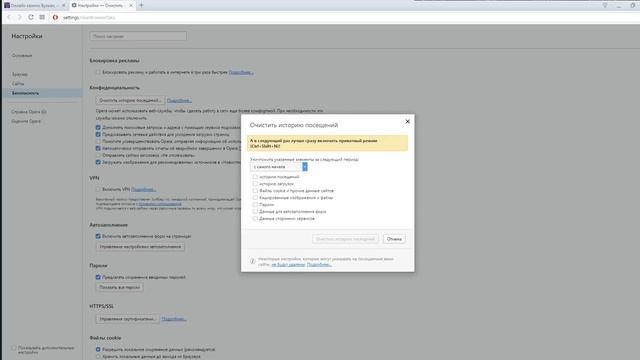Image resolution: width=640 pixels, height=360 pixels.
Task: Open Подробнее link beside clear history button
Action: [x=179, y=100]
